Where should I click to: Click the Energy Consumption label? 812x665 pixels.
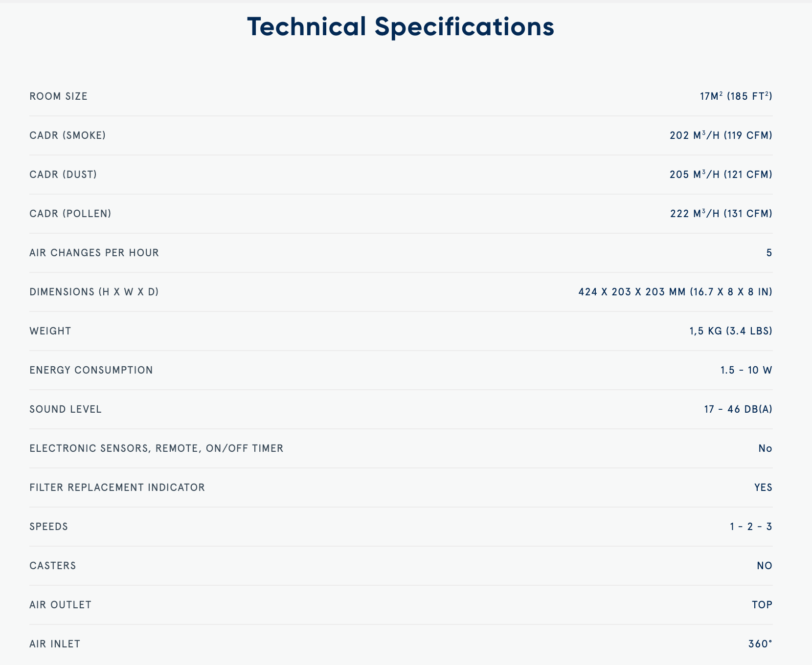91,370
